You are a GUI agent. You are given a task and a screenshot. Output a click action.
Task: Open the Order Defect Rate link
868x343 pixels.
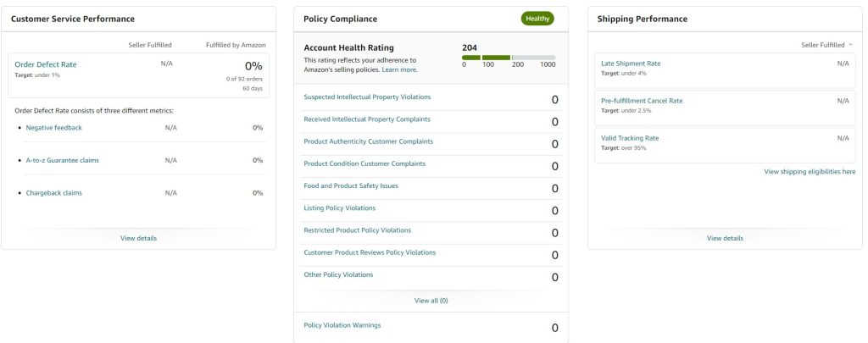[x=46, y=64]
